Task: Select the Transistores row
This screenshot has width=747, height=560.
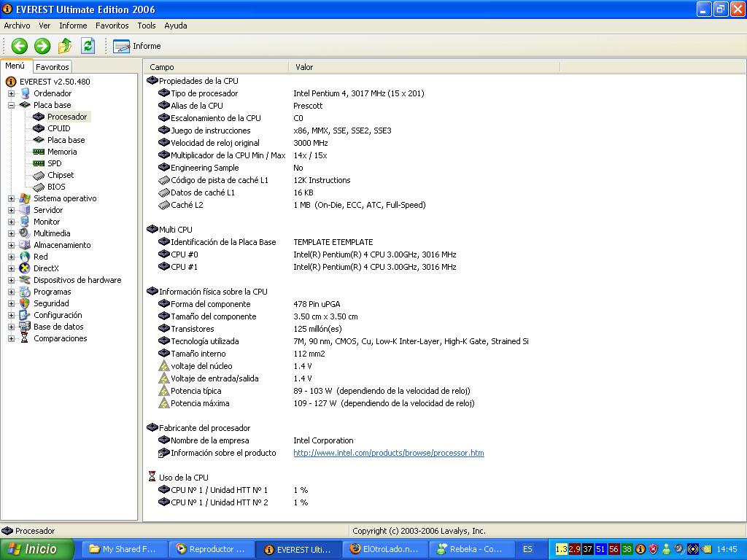Action: [250, 329]
